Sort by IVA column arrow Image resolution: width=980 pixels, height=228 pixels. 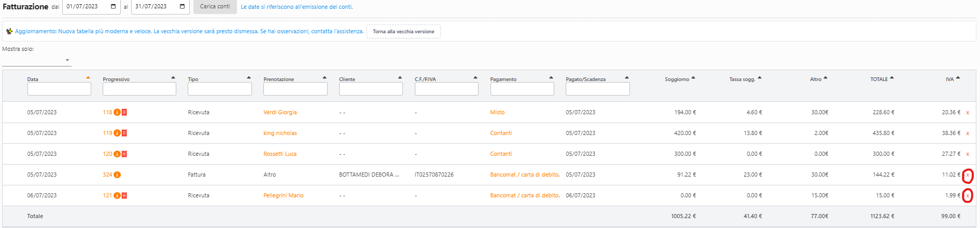(958, 78)
